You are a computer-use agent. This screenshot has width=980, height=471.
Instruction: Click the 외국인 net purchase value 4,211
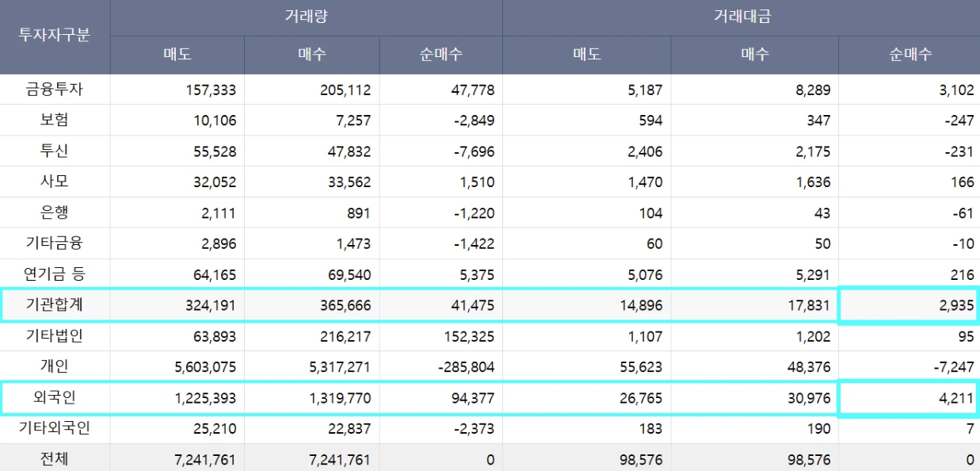tap(957, 397)
